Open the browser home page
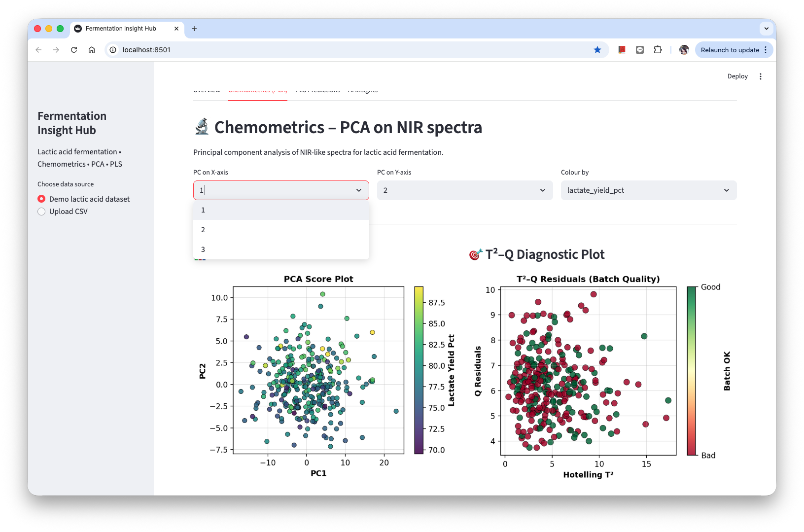This screenshot has width=804, height=532. click(x=92, y=50)
